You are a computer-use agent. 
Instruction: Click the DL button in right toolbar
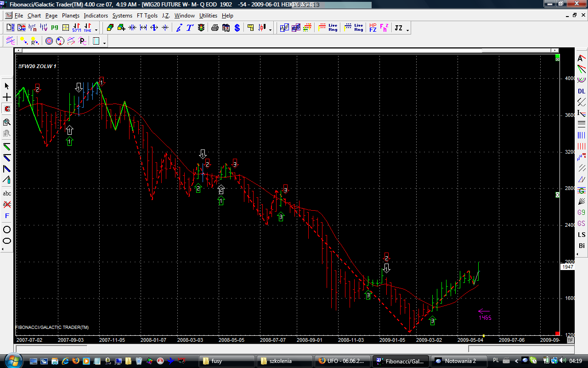[582, 91]
